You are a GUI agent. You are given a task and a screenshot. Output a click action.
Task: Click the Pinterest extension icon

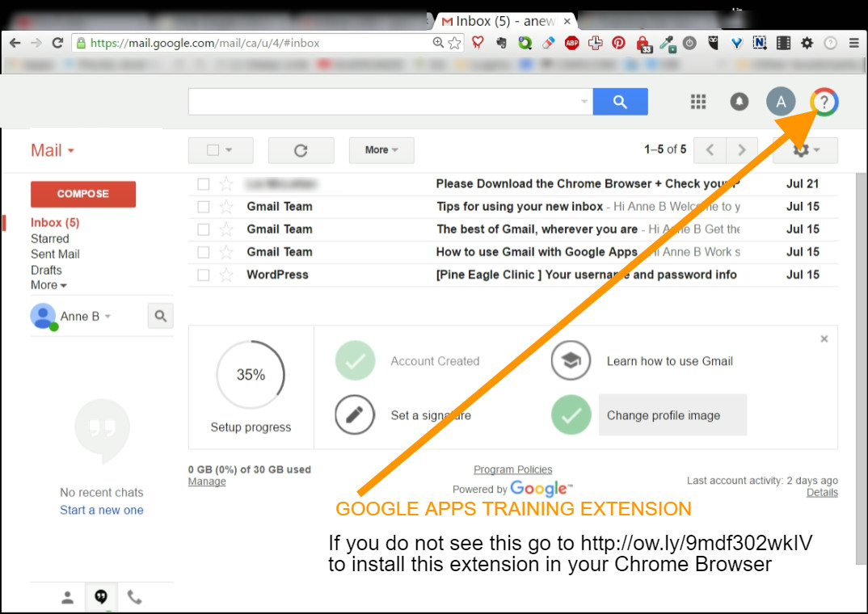618,43
